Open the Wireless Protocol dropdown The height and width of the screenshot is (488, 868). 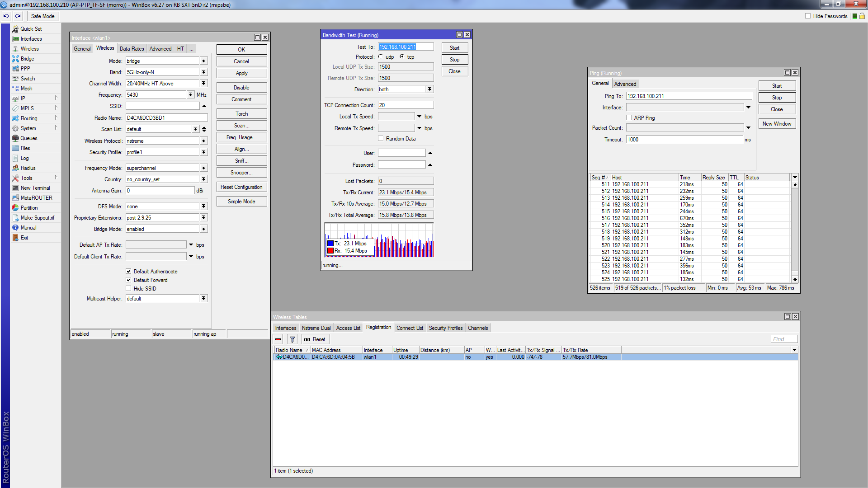point(204,141)
